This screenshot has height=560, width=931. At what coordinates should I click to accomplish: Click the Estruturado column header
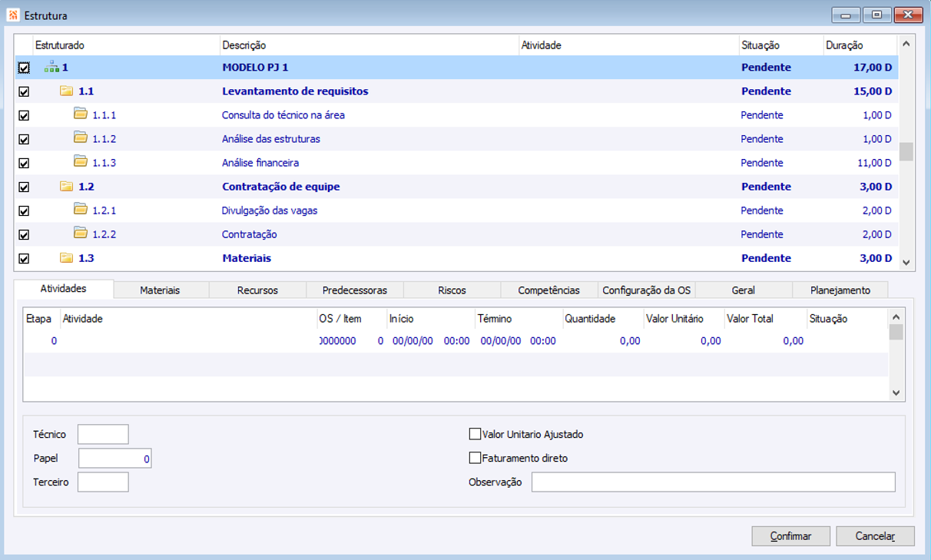coord(126,45)
